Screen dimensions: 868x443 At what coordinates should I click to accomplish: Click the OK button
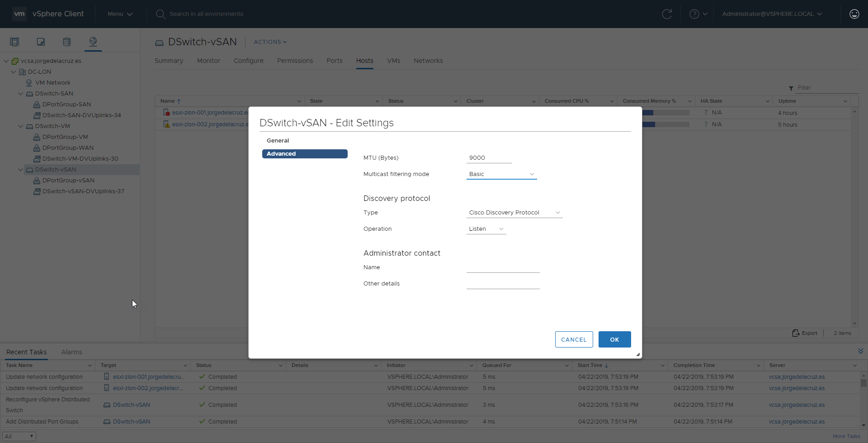[x=614, y=339]
